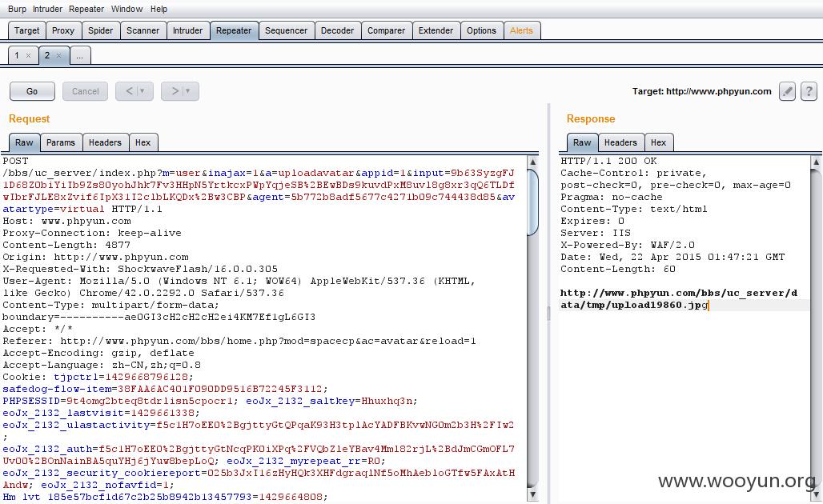Switch to the Request Headers tab
The height and width of the screenshot is (504, 823).
point(105,142)
